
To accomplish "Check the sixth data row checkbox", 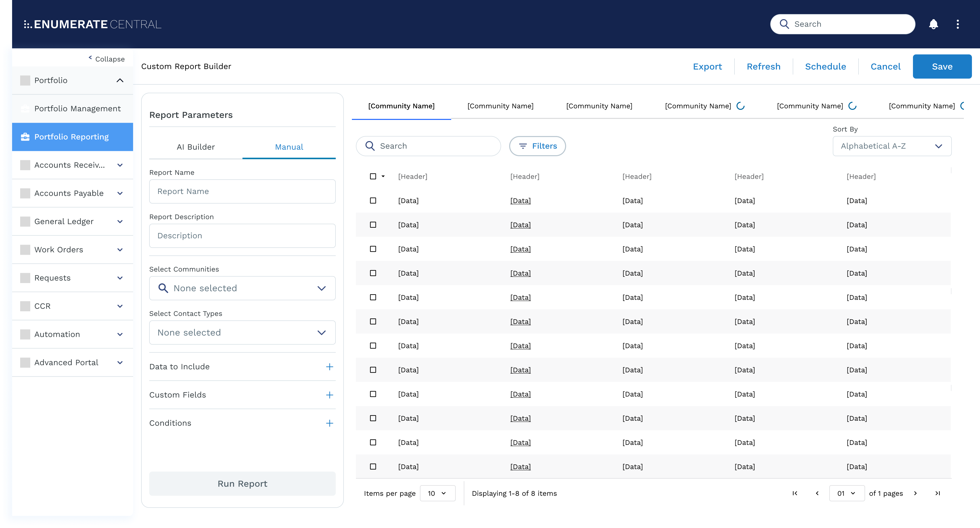I will [x=373, y=322].
